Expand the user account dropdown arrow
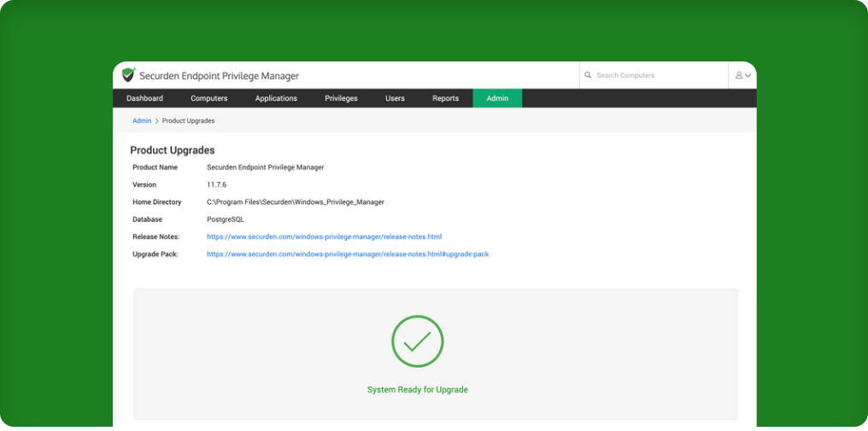Image resolution: width=868 pixels, height=431 pixels. [x=748, y=76]
